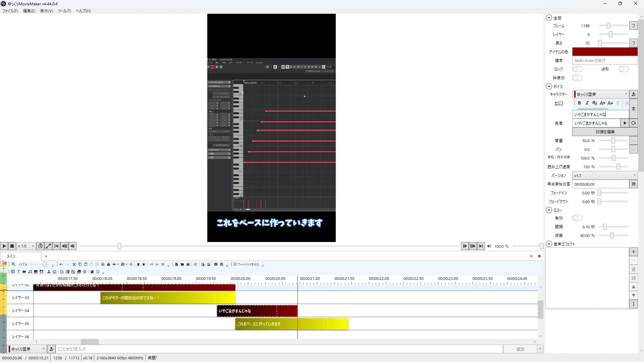Enable the エコー 有効 switch
The height and width of the screenshot is (362, 644).
[x=577, y=218]
